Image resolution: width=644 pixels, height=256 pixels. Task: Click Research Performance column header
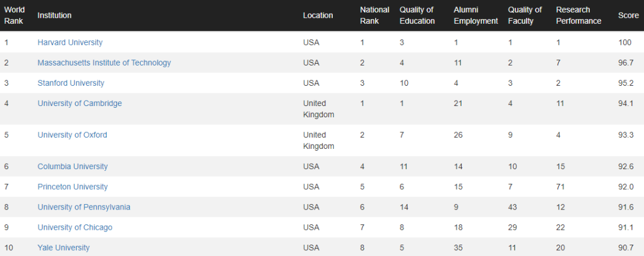point(578,15)
